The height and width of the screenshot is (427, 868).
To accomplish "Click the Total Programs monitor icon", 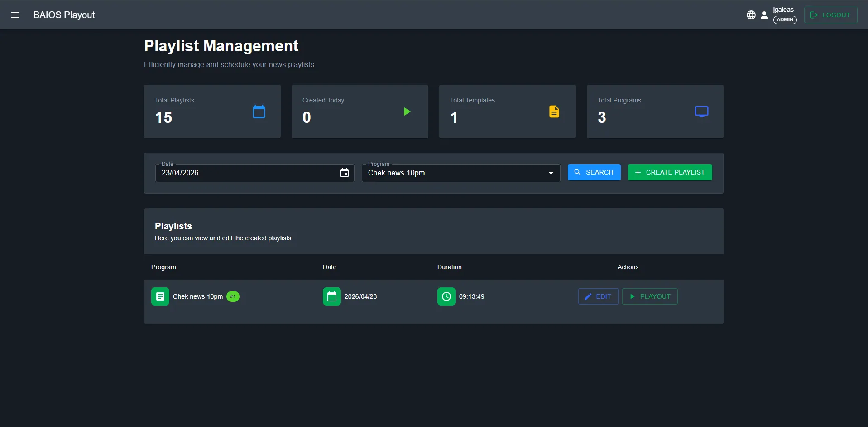I will pos(702,112).
